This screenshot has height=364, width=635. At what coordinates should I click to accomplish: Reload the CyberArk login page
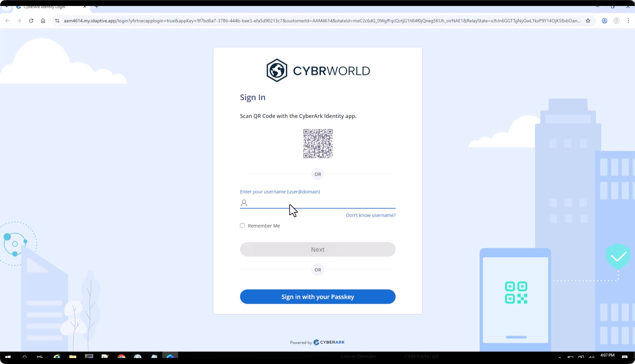point(31,21)
